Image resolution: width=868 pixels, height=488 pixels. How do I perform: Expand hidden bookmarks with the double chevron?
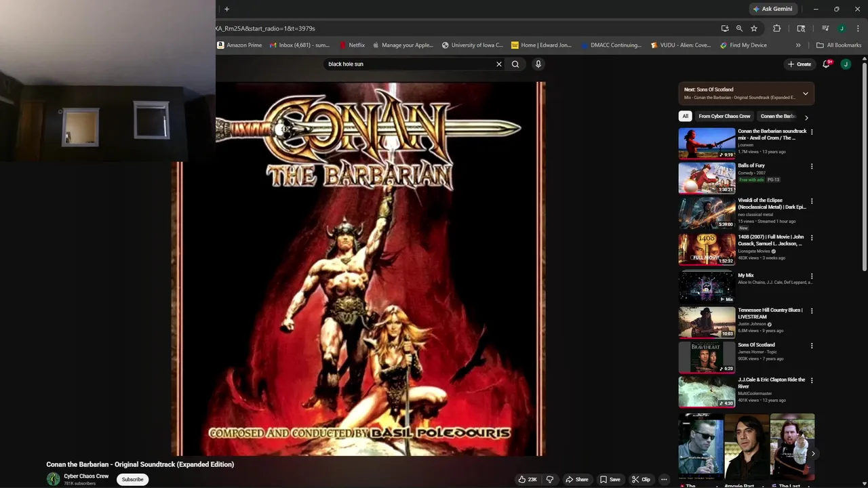click(798, 45)
